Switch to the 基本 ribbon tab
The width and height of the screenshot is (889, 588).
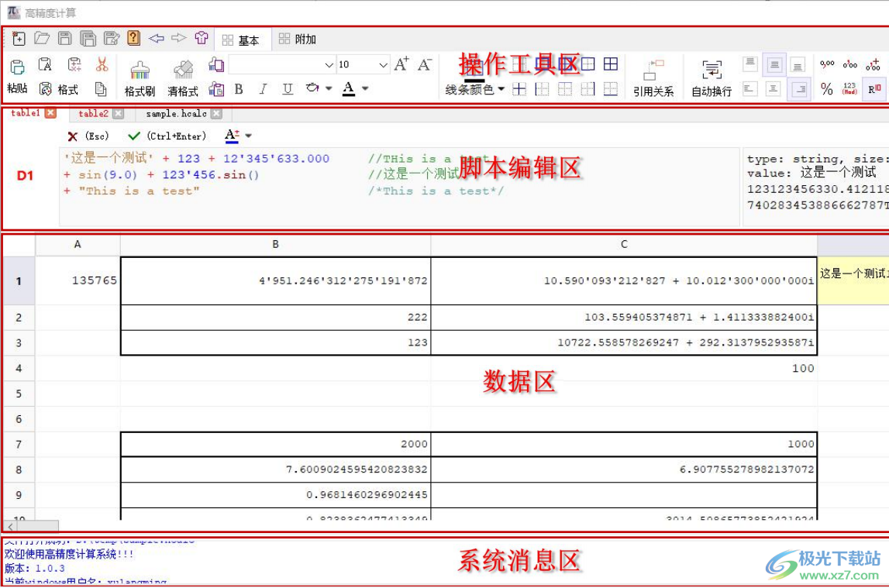coord(241,40)
